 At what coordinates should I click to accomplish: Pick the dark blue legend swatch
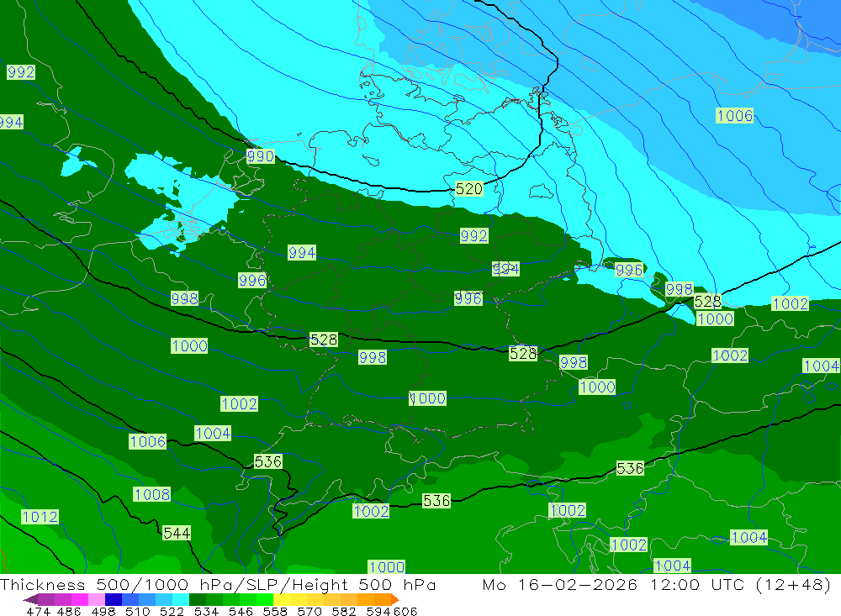coord(114,599)
